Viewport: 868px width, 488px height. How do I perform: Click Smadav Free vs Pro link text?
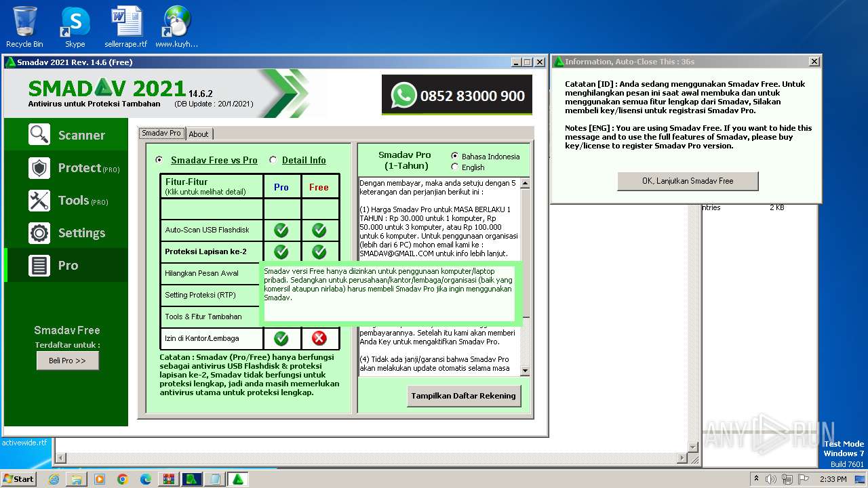tap(214, 160)
